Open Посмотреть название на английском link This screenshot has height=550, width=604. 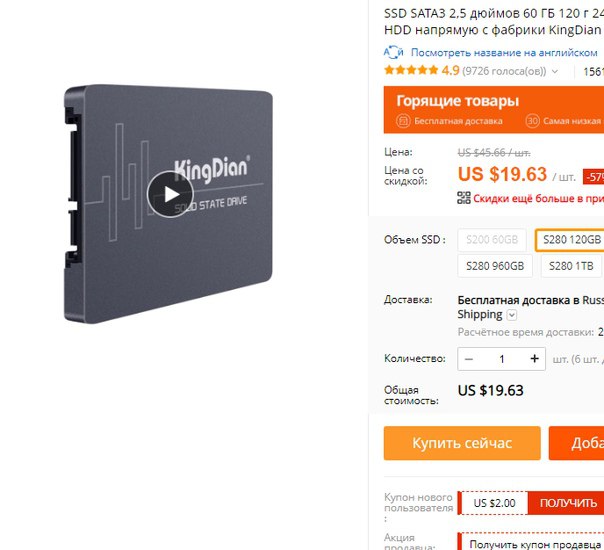click(504, 52)
